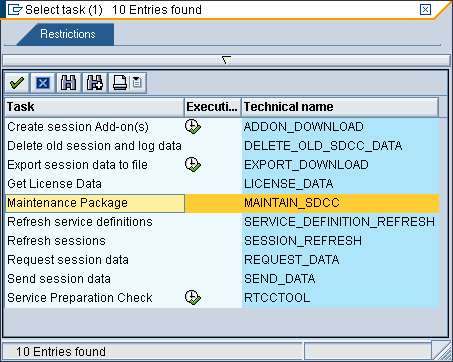
Task: Close the Select task dialog window
Action: pos(425,10)
